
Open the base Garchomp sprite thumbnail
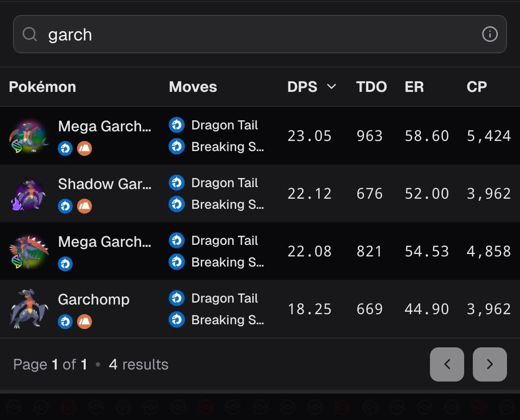(28, 309)
